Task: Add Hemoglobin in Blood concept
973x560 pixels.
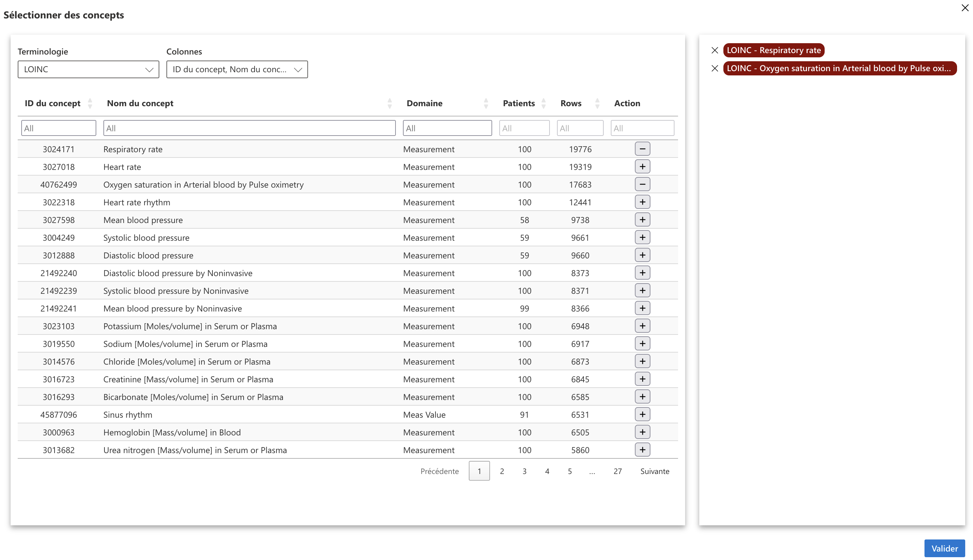Action: click(x=642, y=432)
